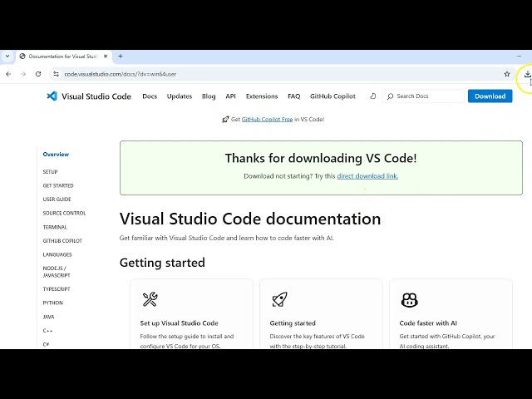Select Overview in the docs sidebar
Image resolution: width=532 pixels, height=399 pixels.
click(56, 155)
